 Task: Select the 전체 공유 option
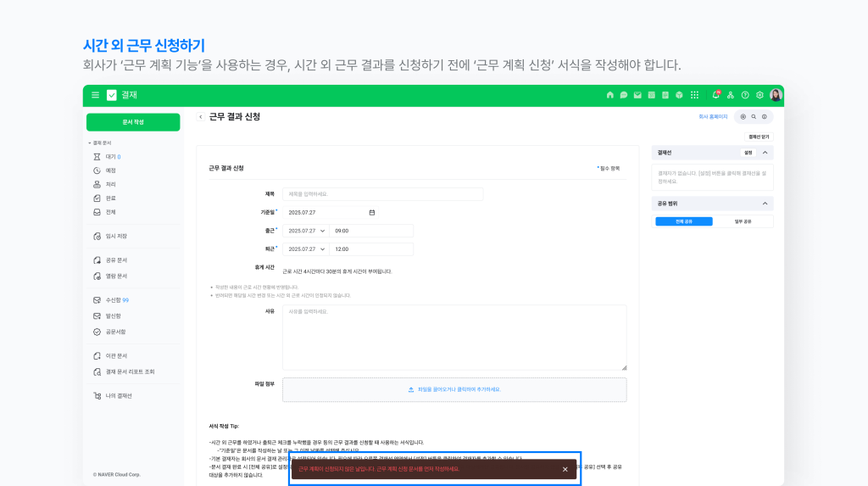684,221
